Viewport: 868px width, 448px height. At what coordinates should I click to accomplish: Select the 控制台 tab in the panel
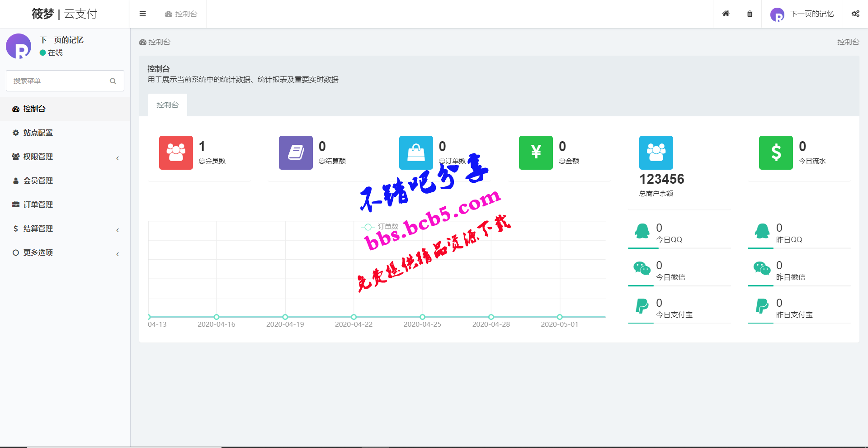point(167,105)
